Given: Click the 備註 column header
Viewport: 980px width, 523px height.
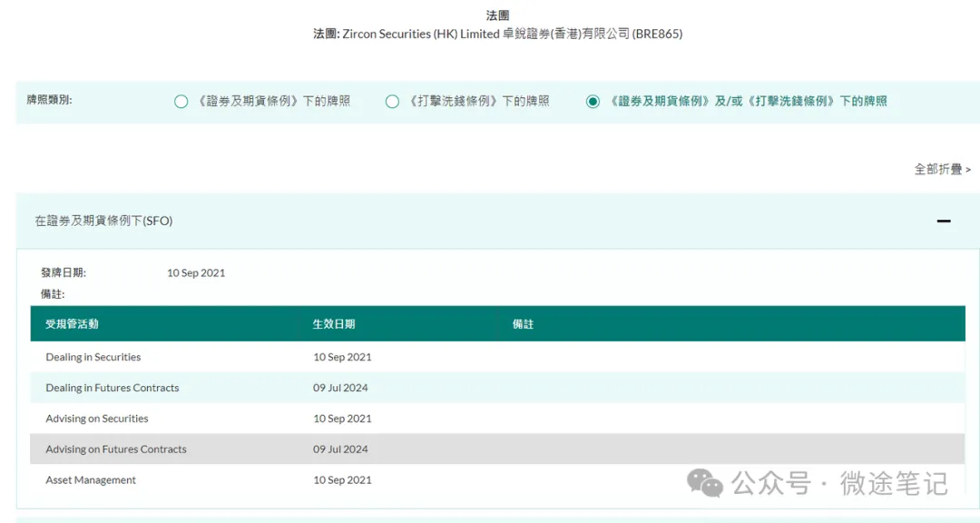Looking at the screenshot, I should point(523,324).
